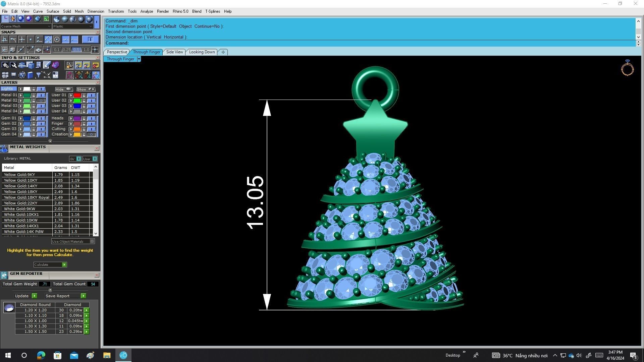Expand the Lights layer arrow
Image resolution: width=644 pixels, height=362 pixels.
point(20,89)
